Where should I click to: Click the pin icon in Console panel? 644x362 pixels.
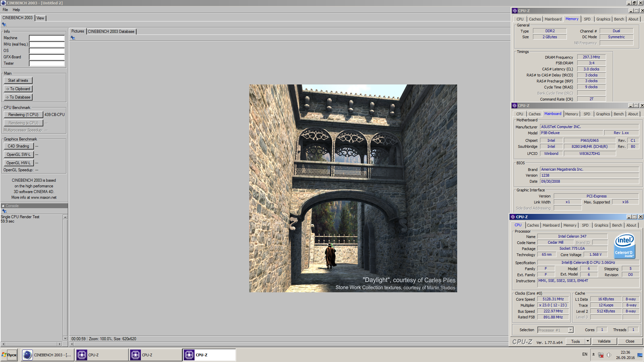[x=4, y=211]
